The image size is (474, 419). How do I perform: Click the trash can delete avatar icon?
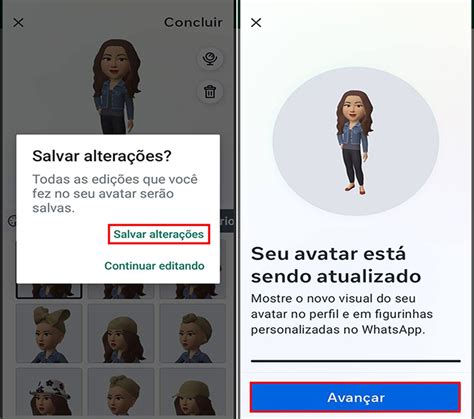(x=210, y=91)
